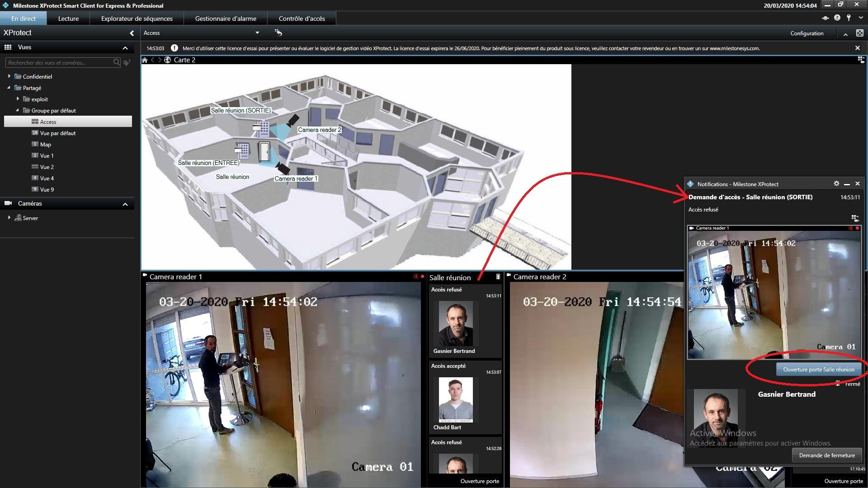
Task: Navigate forward on the map toolbar
Action: point(160,60)
